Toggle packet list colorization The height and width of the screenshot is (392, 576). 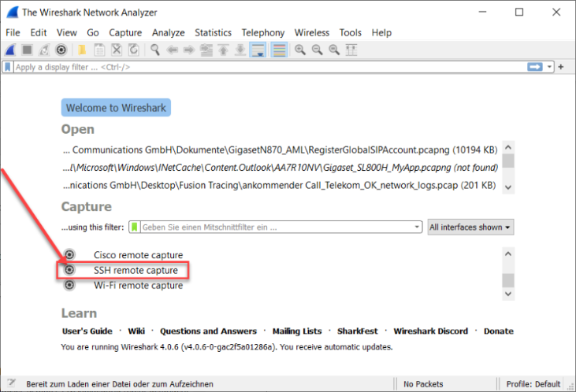[x=279, y=50]
